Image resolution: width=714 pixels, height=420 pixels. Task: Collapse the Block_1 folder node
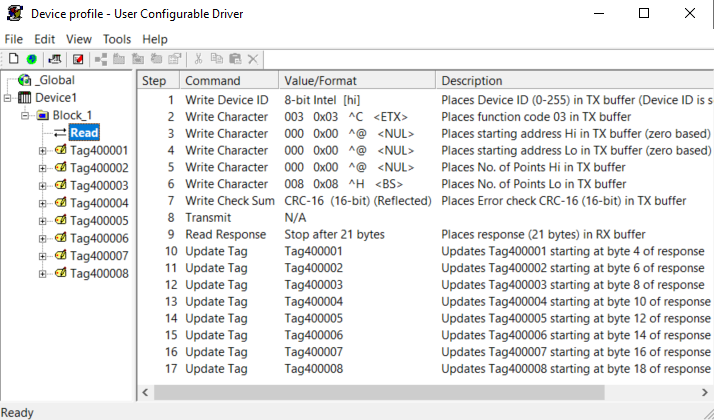click(25, 115)
